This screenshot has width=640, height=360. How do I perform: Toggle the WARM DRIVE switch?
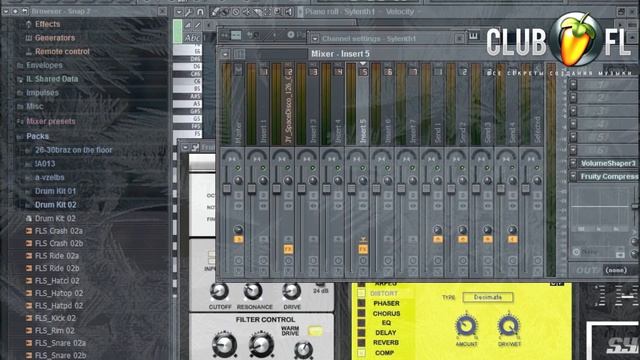315,331
